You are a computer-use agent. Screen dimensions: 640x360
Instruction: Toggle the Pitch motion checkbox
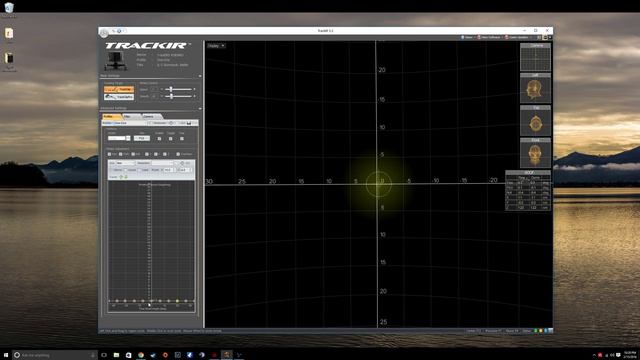click(x=121, y=154)
